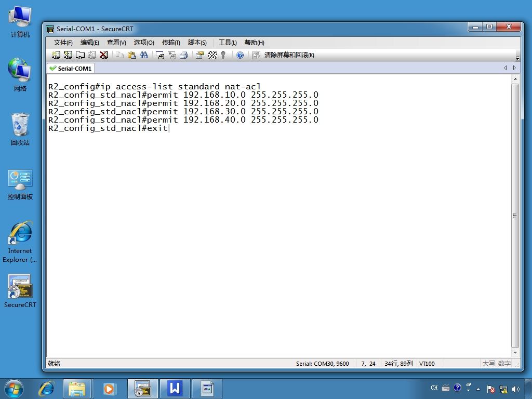532x399 pixels.
Task: Open the Windows Start button
Action: pyautogui.click(x=14, y=389)
